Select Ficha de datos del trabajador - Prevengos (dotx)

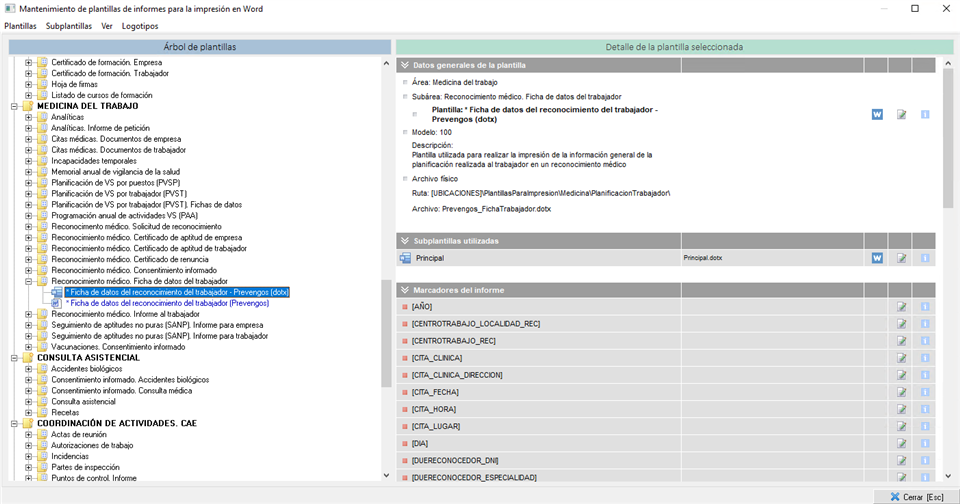(177, 292)
